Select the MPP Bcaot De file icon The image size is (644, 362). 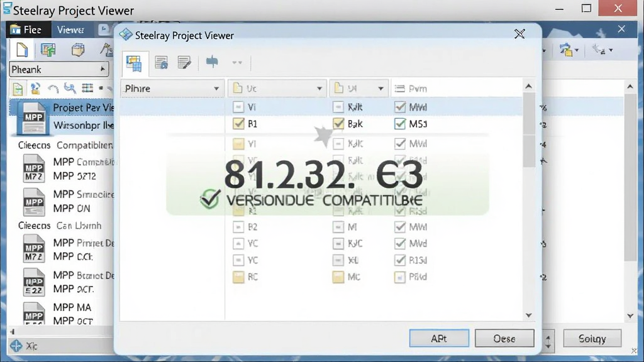coord(34,282)
